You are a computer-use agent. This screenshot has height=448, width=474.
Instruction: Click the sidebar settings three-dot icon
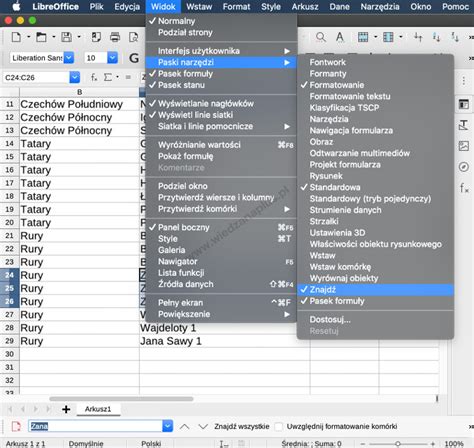464,80
